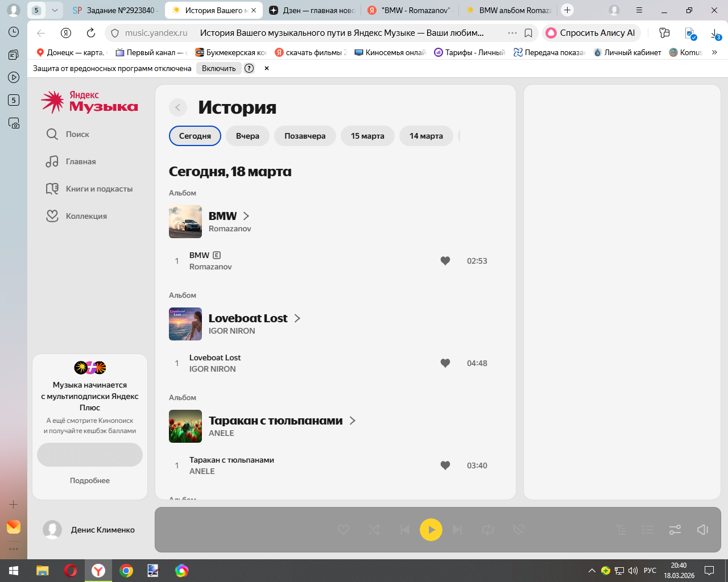Play the current track with yellow play button
Image resolution: width=728 pixels, height=582 pixels.
(431, 530)
